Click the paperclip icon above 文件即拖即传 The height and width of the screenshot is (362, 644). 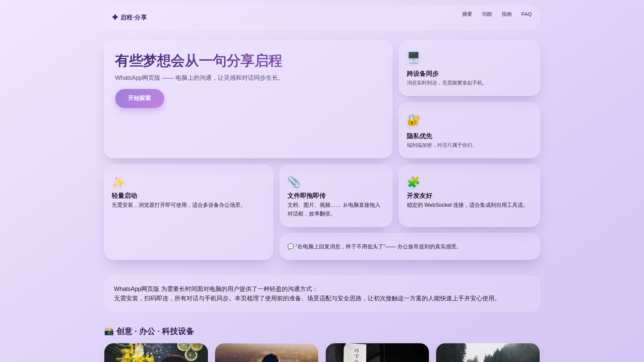(294, 182)
